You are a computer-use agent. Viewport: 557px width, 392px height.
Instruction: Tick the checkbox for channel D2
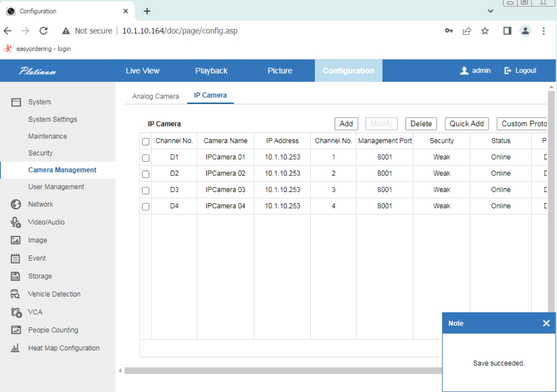point(145,174)
